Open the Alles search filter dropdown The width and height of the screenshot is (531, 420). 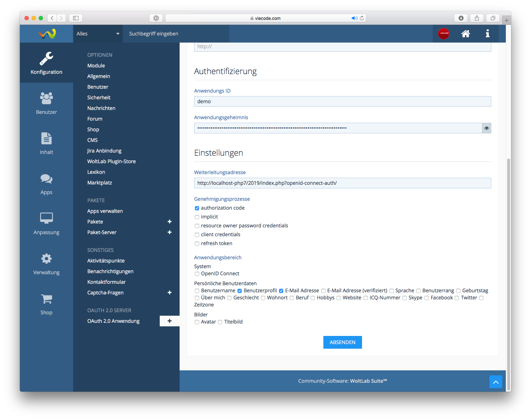(98, 34)
